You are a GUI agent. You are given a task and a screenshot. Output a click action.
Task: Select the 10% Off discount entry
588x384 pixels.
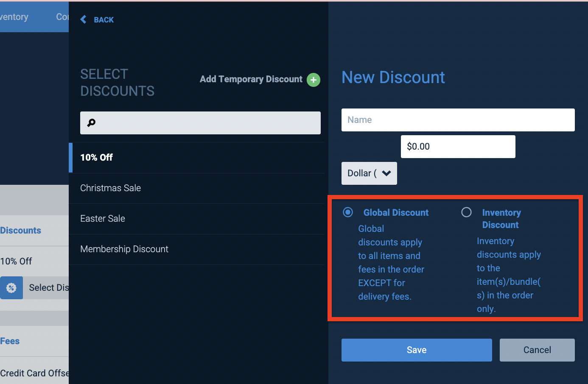pyautogui.click(x=97, y=157)
